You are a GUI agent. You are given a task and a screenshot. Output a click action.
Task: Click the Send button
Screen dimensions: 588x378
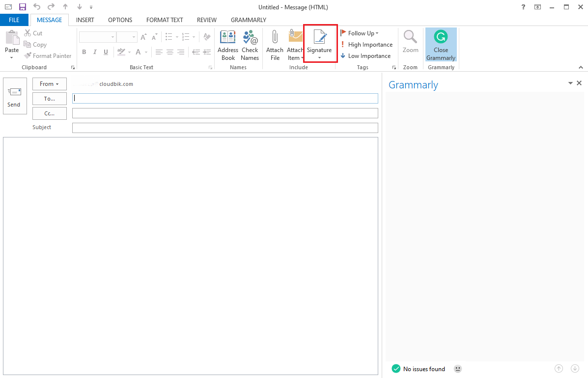click(14, 96)
